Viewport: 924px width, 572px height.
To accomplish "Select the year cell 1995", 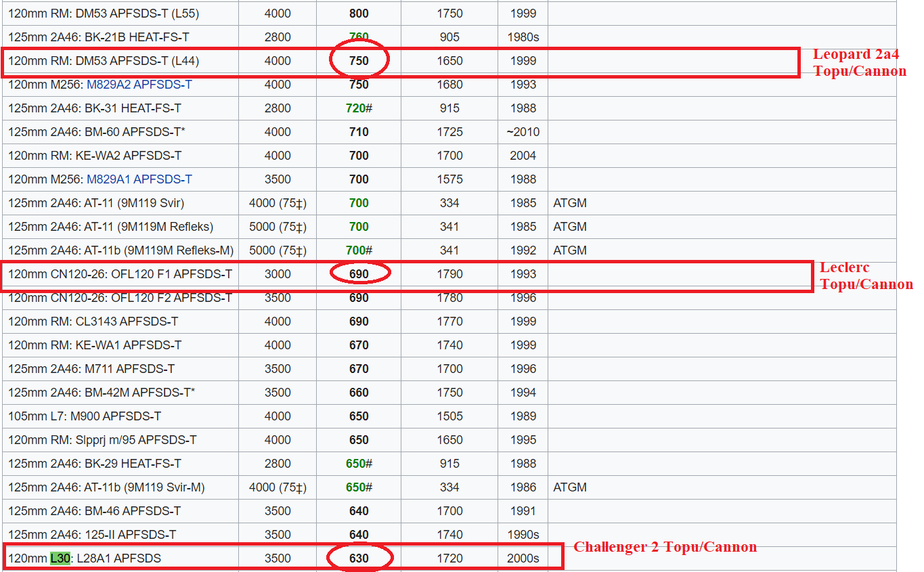I will (x=523, y=440).
